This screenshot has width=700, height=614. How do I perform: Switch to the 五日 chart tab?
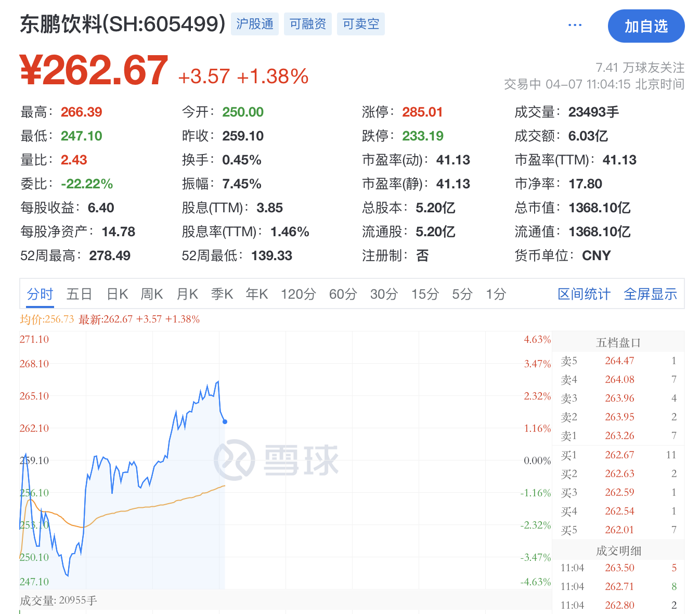click(x=79, y=294)
